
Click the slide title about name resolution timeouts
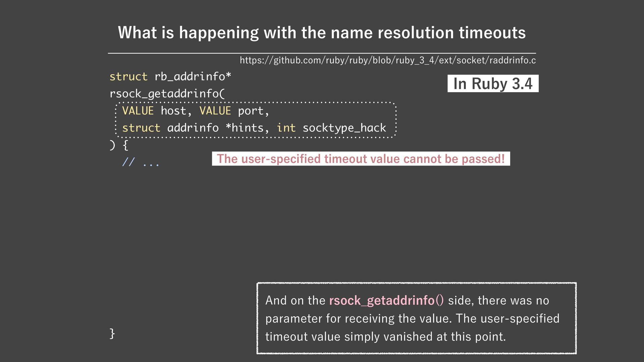(322, 33)
